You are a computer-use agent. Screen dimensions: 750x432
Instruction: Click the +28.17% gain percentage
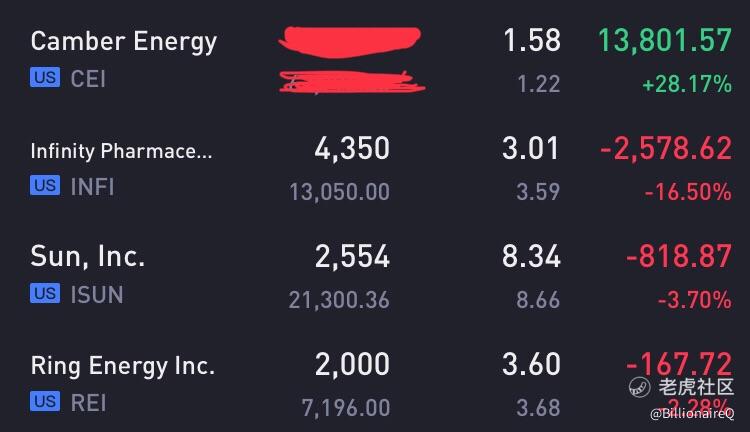pyautogui.click(x=687, y=84)
